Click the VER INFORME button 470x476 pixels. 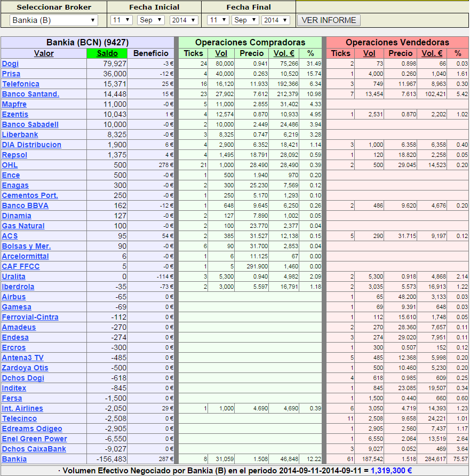329,20
